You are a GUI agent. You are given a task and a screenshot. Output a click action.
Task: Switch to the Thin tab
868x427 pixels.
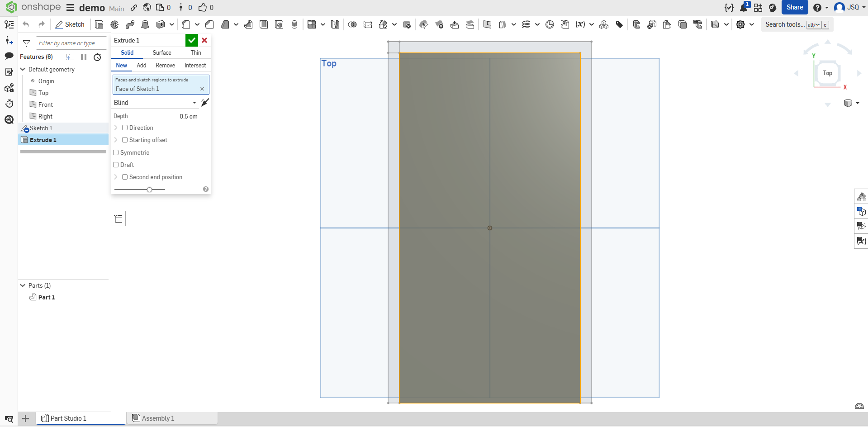click(196, 52)
